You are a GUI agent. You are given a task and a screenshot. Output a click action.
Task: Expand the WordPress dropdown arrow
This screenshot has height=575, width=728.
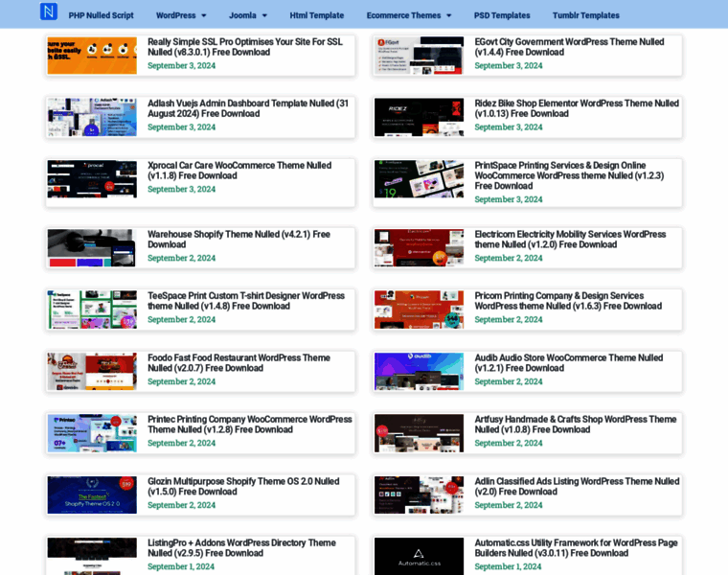pos(204,15)
